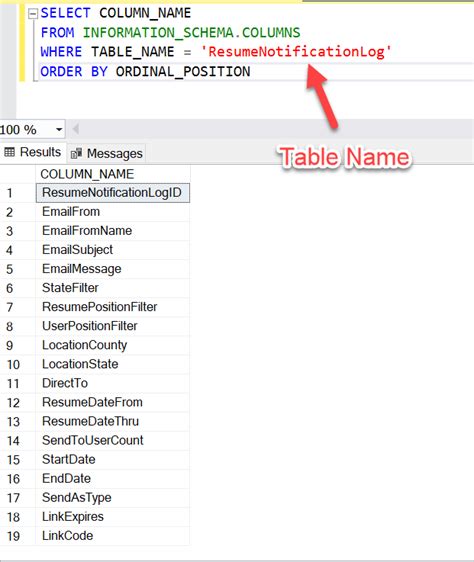Select the empty top-left results grid corner
Viewport: 474px width, 562px height.
coord(18,174)
